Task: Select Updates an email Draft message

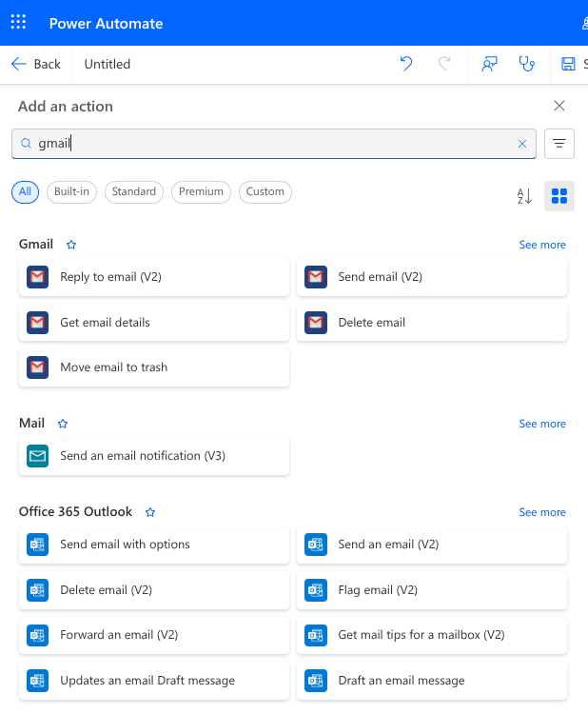Action: click(x=154, y=681)
